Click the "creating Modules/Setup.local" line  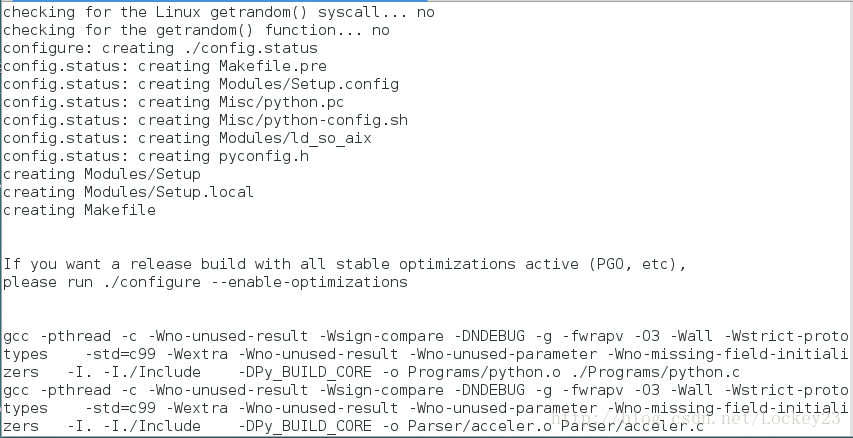click(128, 192)
